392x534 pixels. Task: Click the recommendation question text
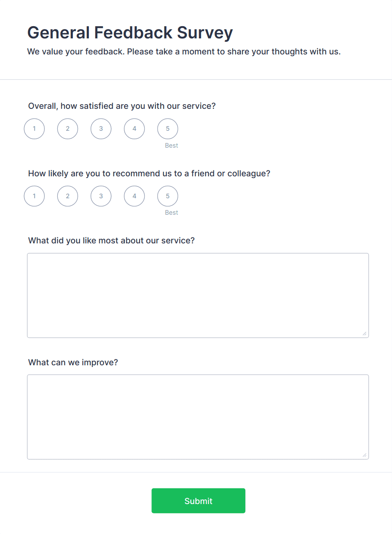(x=149, y=173)
